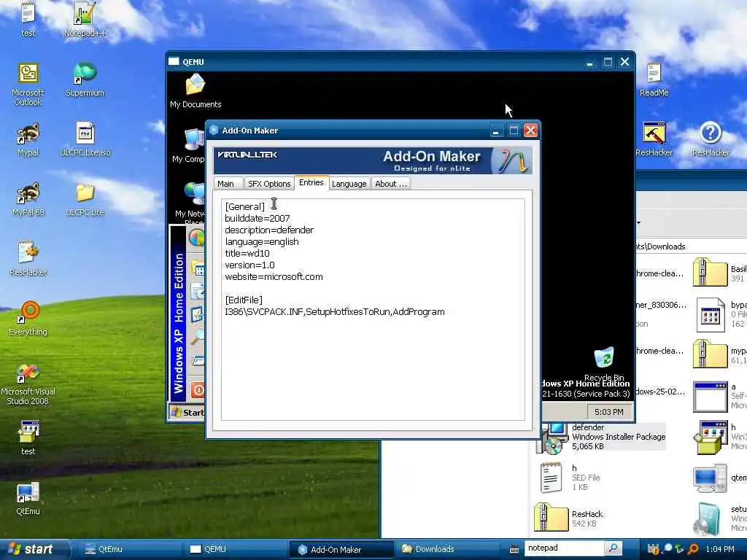Click the 'language=english' line
This screenshot has width=747, height=560.
click(x=262, y=242)
